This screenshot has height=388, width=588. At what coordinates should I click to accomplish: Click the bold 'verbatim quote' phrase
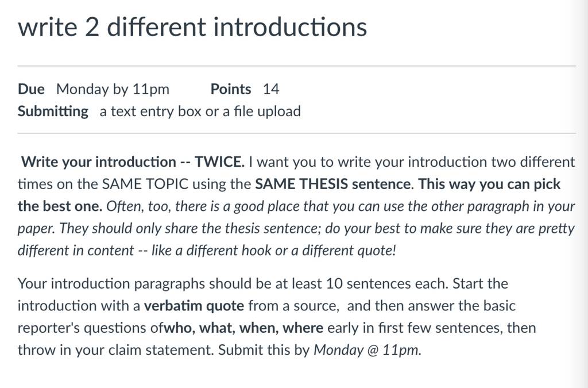coord(194,306)
